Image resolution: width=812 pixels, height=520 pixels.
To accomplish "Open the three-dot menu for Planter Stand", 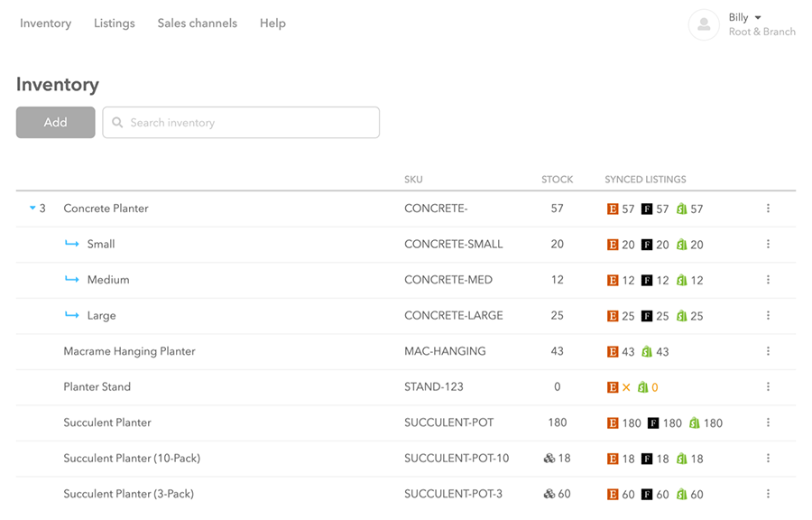I will coord(768,387).
